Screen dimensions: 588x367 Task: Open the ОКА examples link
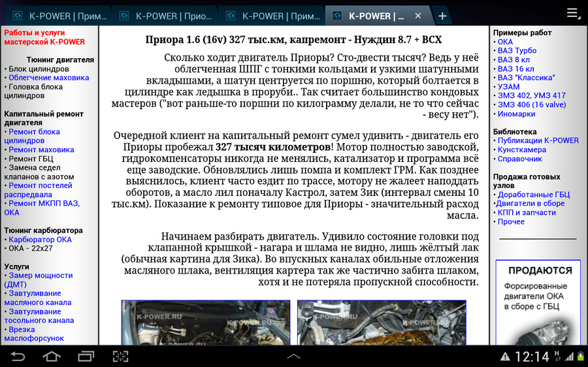pyautogui.click(x=505, y=42)
